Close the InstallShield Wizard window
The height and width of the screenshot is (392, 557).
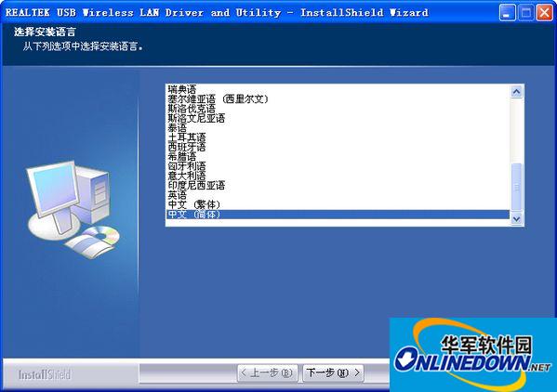coord(544,13)
